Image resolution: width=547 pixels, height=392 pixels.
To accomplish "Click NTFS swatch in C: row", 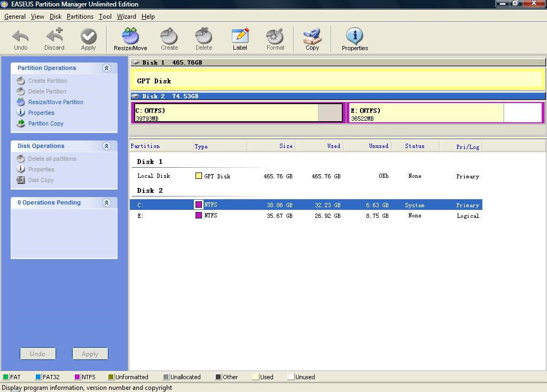I will pos(199,205).
